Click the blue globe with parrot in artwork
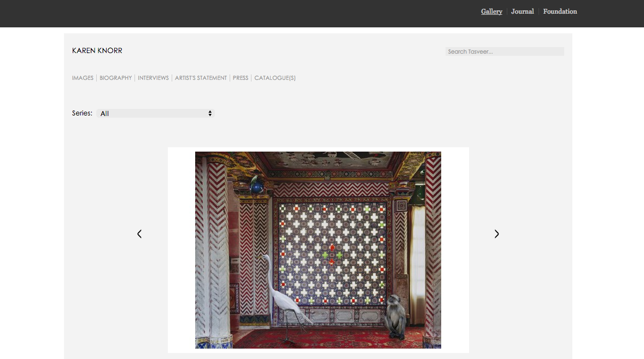Screen dimensions: 644x359 [x=256, y=186]
